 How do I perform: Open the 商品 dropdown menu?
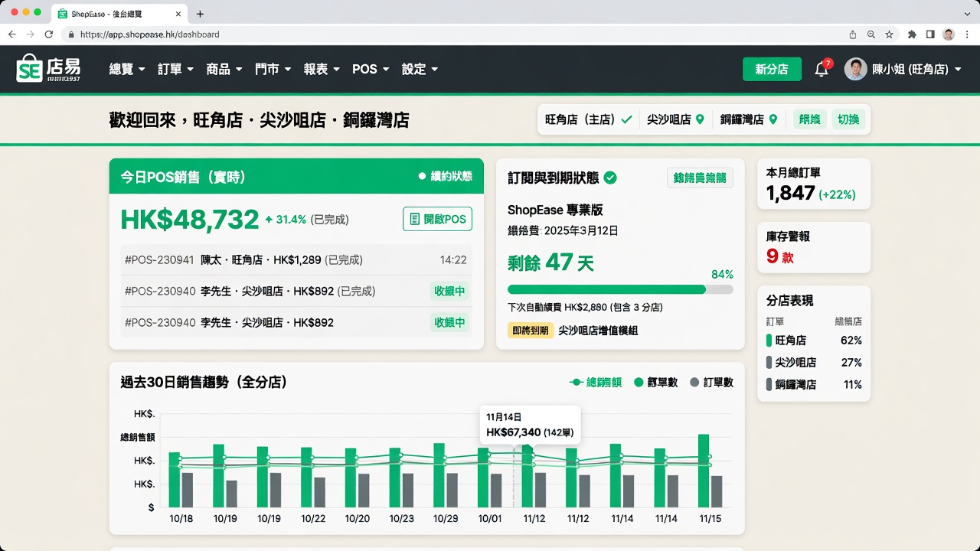pyautogui.click(x=224, y=69)
